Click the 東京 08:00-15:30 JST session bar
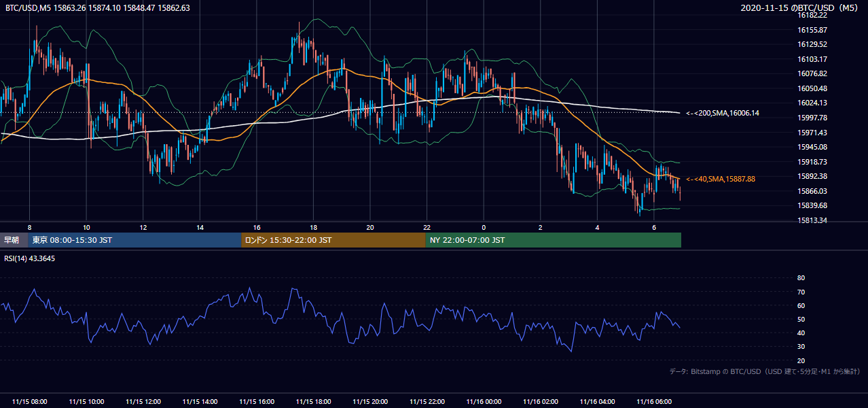The image size is (868, 408). pyautogui.click(x=134, y=240)
